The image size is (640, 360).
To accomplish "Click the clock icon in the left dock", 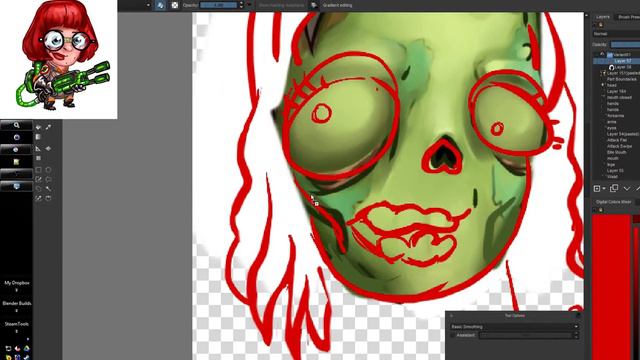I will [16, 149].
